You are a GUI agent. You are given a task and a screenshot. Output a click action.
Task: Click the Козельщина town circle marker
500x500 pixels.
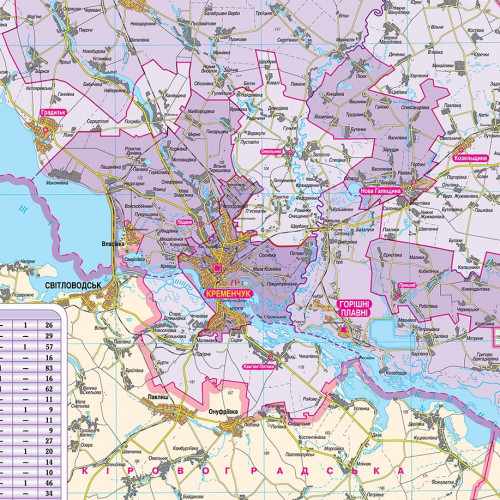coord(461,149)
